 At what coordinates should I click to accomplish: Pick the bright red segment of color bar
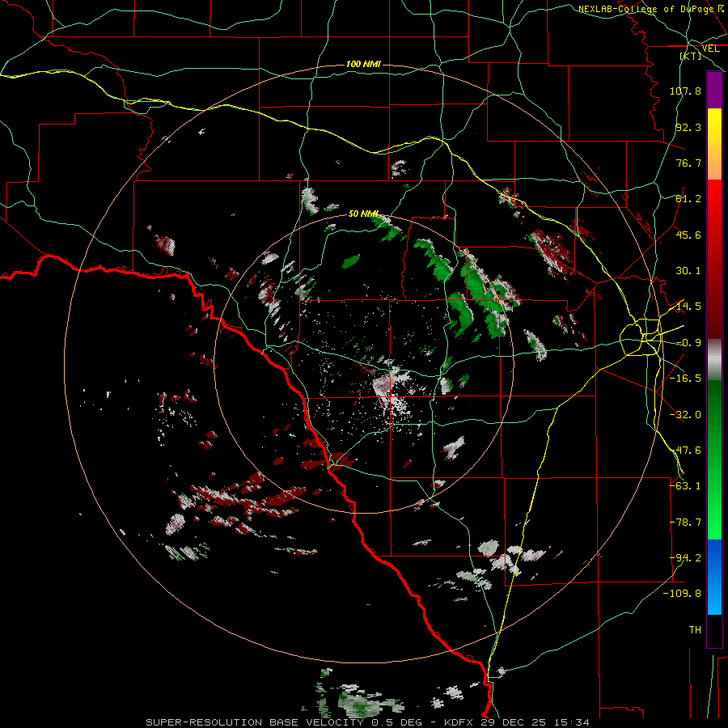coord(714,200)
